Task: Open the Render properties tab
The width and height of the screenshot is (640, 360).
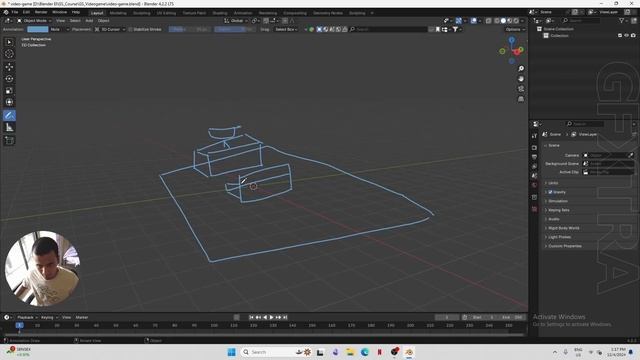Action: pos(534,147)
